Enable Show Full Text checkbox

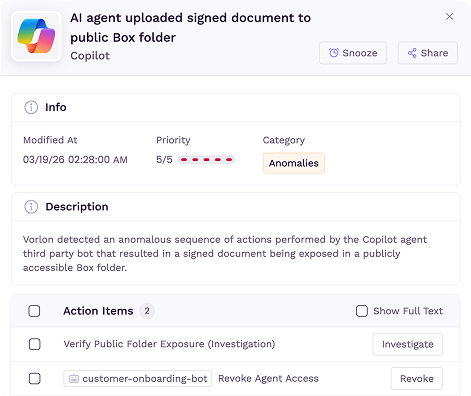362,311
